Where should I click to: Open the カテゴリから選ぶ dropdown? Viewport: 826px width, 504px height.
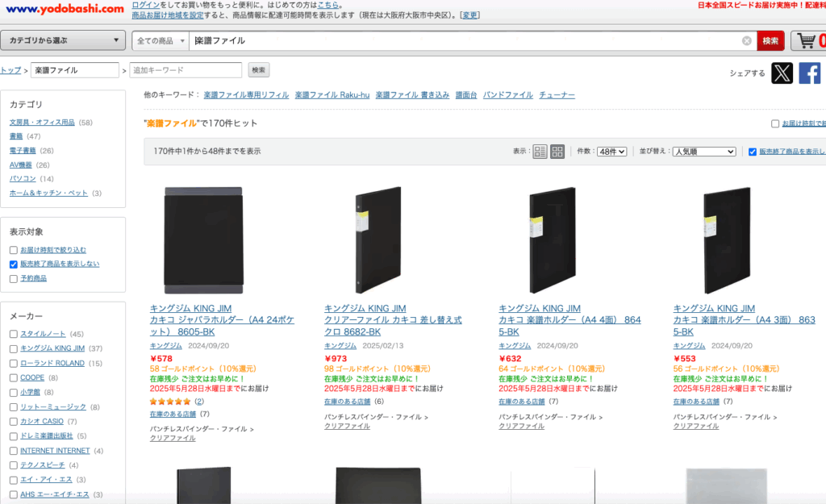(x=63, y=40)
